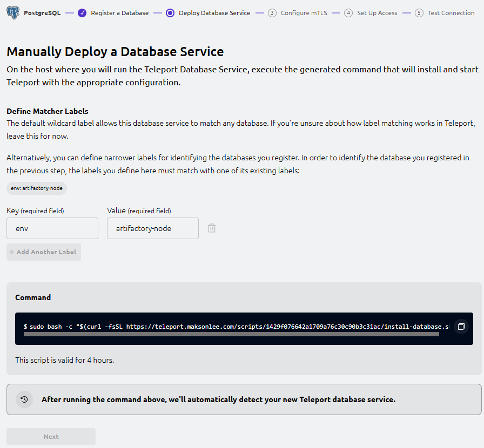Go to the Register a Database step label
The image size is (484, 448).
(x=119, y=13)
